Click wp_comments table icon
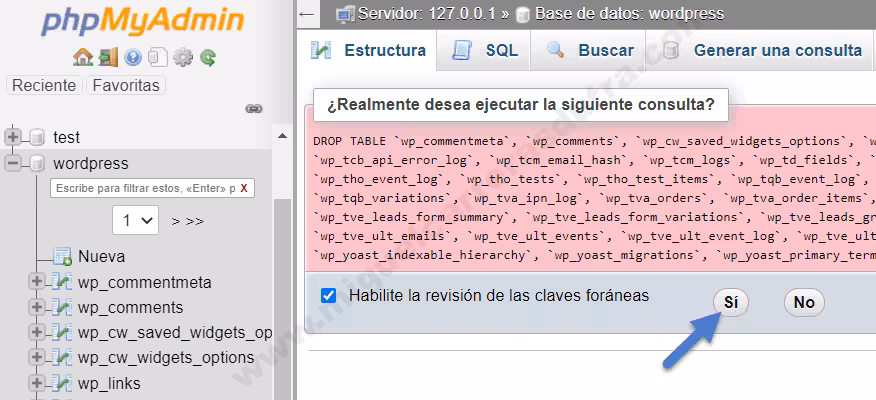 62,307
